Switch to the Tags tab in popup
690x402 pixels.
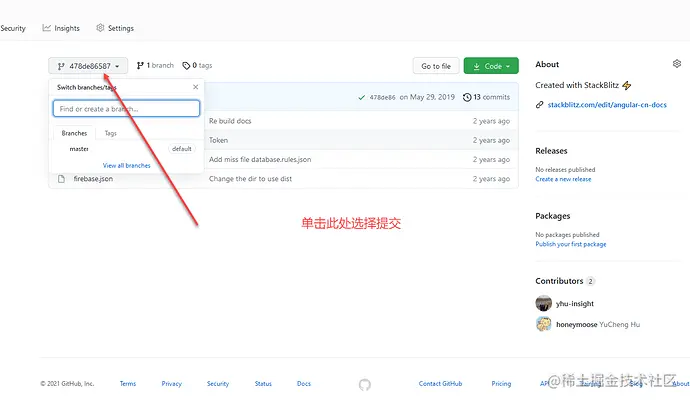click(110, 133)
